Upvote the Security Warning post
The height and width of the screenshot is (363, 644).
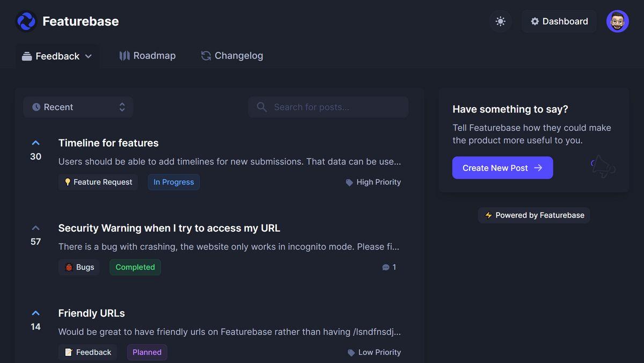(36, 228)
